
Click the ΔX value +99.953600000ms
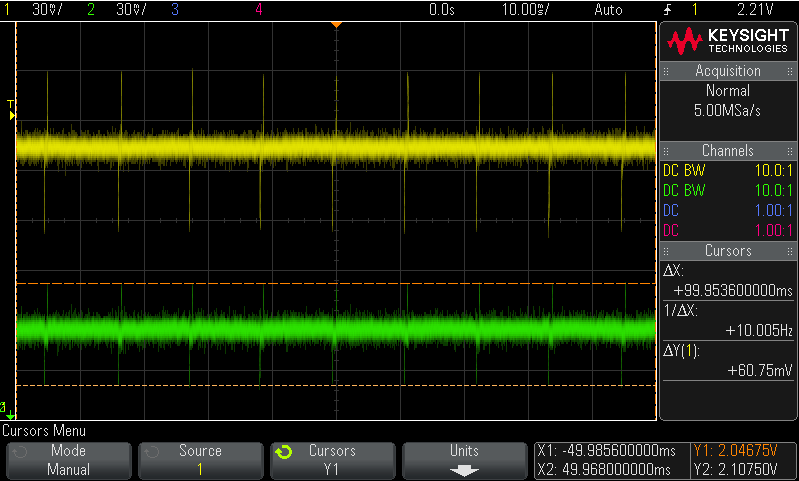click(733, 290)
